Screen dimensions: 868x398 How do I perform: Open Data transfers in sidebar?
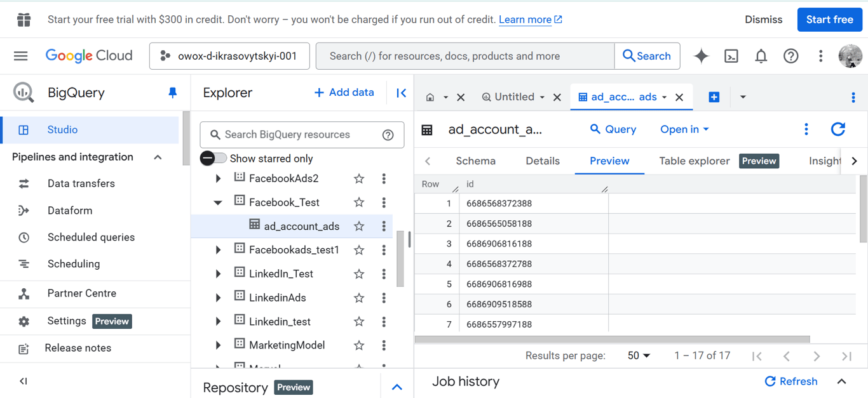(81, 183)
